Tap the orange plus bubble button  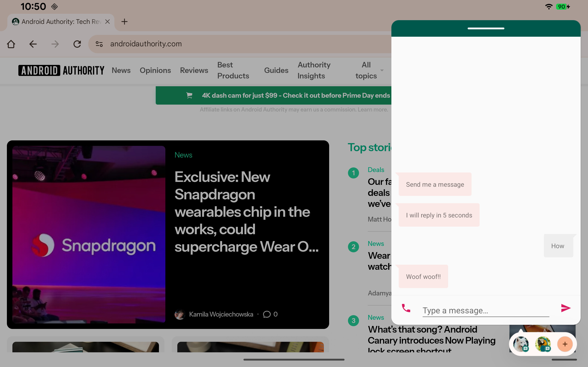[x=565, y=344]
